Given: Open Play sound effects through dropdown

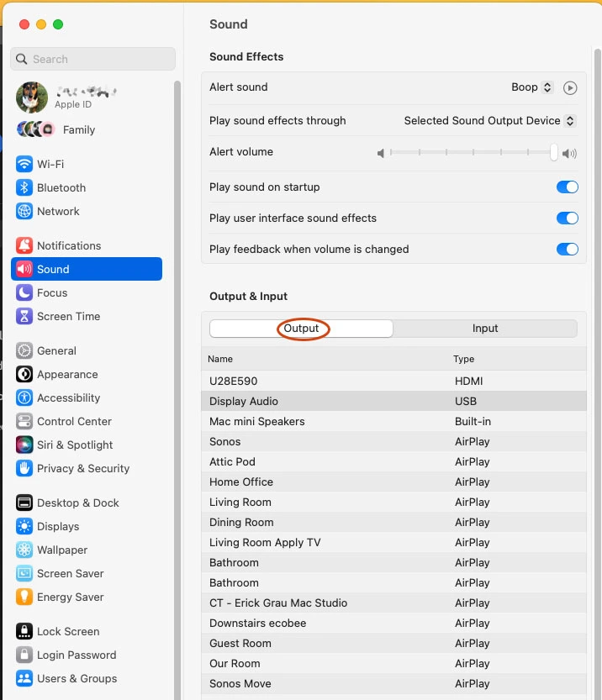Looking at the screenshot, I should tap(489, 120).
